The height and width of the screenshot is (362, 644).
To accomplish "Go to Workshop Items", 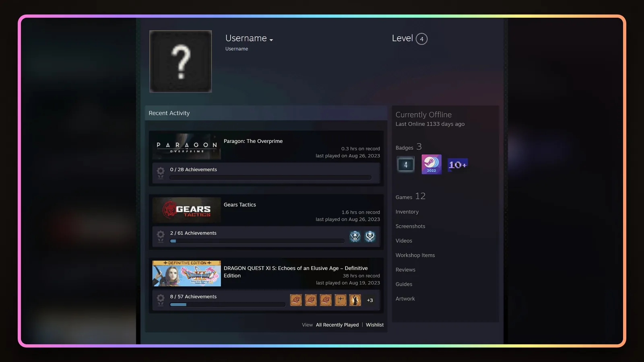I will (415, 255).
